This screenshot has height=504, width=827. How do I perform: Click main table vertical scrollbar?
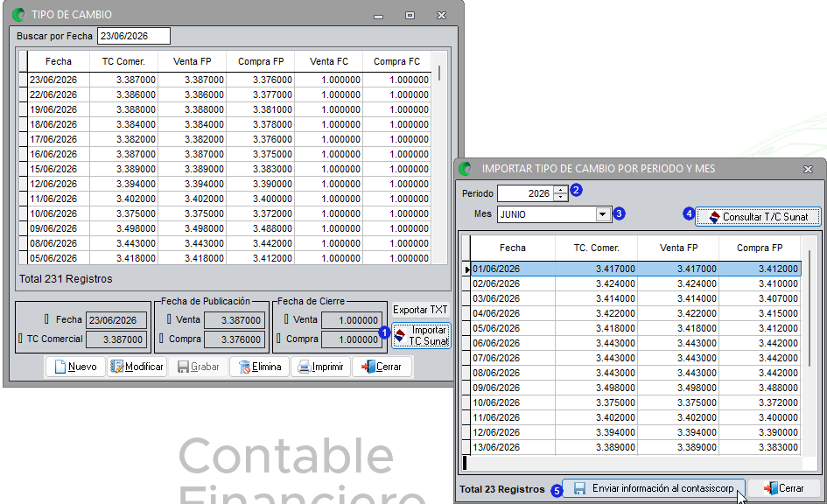[x=439, y=73]
